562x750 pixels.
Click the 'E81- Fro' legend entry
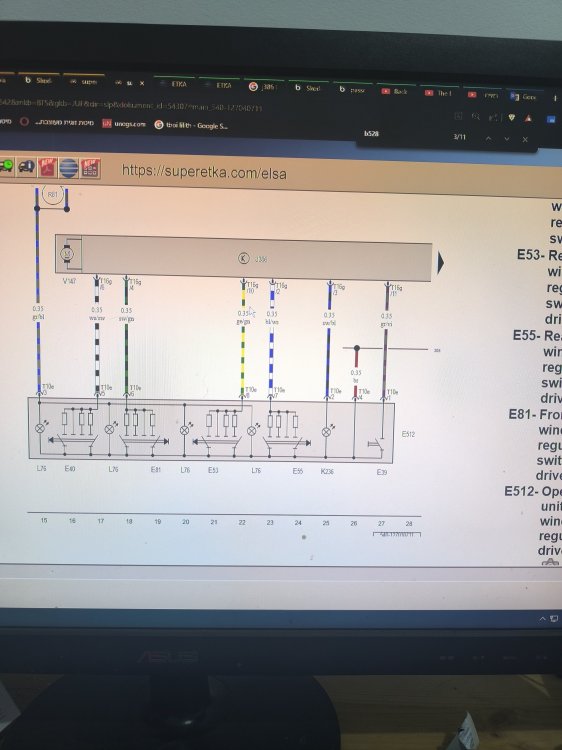point(535,414)
